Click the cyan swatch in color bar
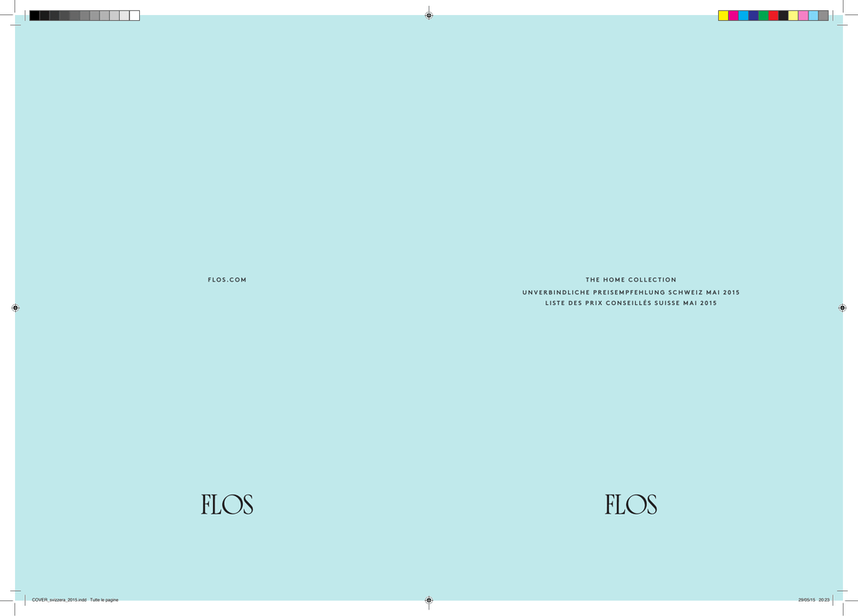 tap(743, 16)
